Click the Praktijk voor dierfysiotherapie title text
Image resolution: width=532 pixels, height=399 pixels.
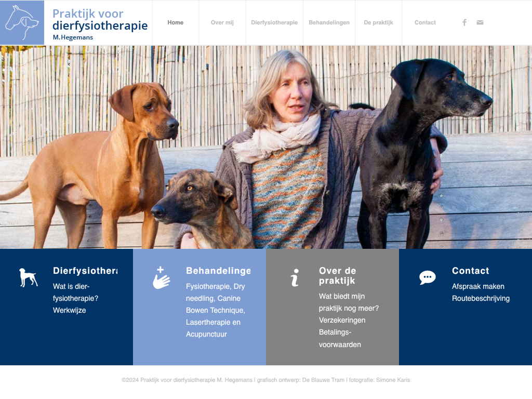pos(100,20)
